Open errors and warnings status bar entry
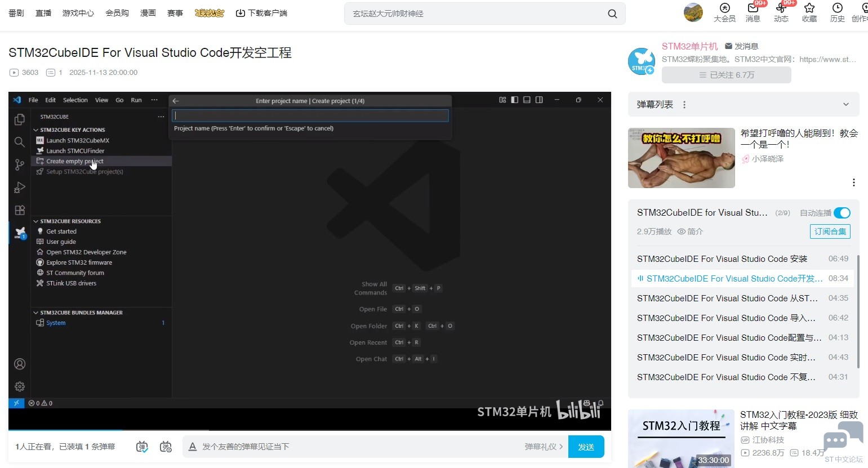 41,403
